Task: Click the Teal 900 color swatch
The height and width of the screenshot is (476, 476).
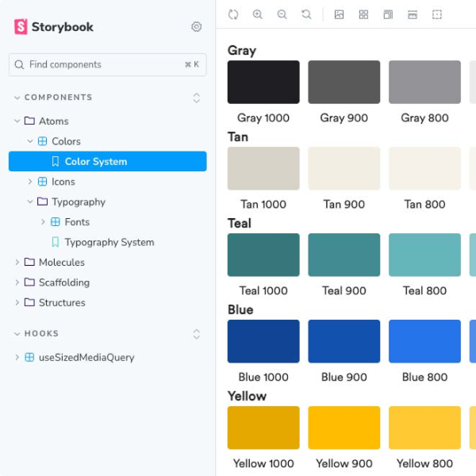Action: (x=344, y=255)
